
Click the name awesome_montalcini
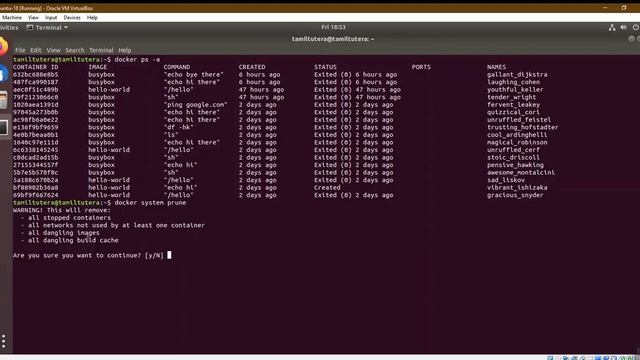(x=520, y=173)
